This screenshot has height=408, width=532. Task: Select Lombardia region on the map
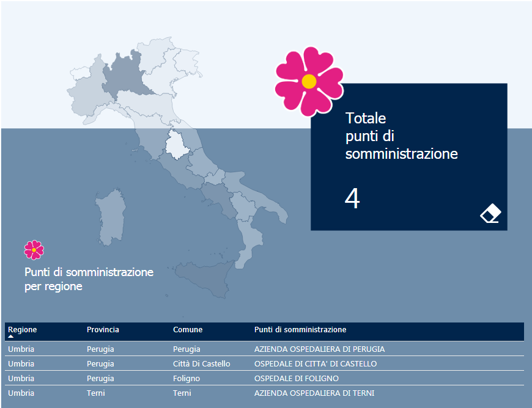[125, 78]
